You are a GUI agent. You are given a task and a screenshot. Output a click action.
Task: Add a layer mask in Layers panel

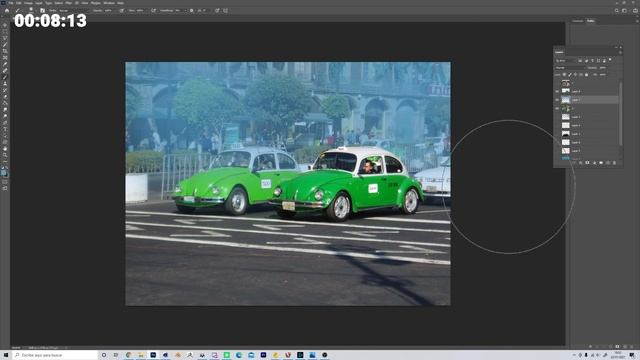coord(587,162)
